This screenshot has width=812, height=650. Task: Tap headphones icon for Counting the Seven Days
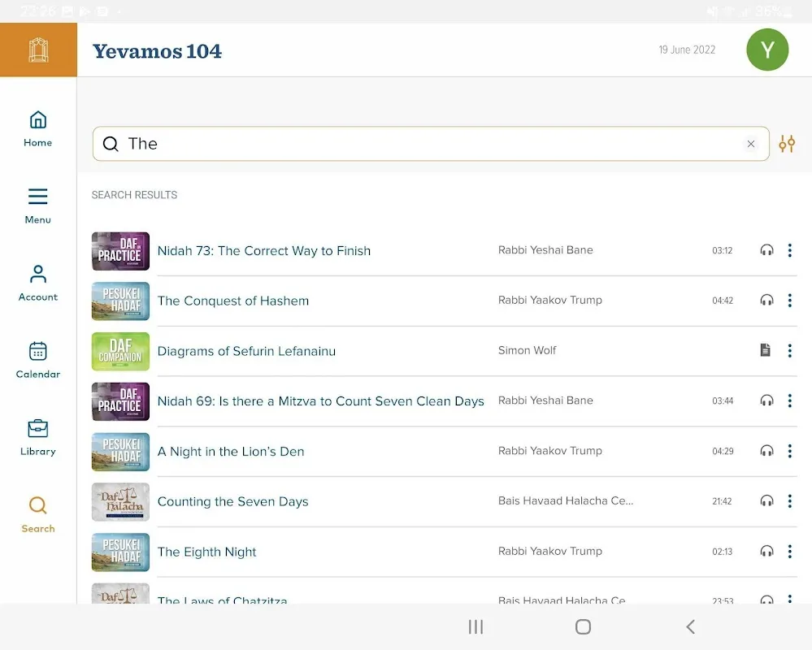(x=766, y=501)
